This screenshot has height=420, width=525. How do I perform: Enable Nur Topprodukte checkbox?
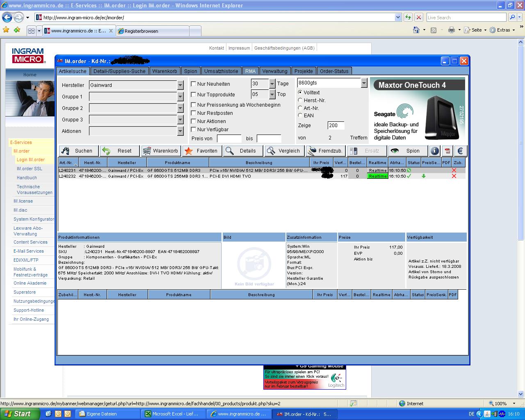tap(194, 94)
